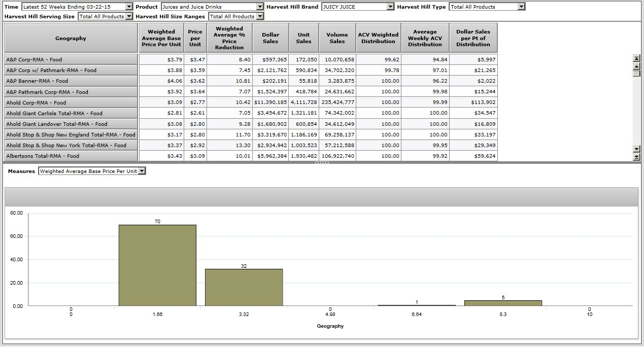Click the Dollar Sales column header

point(270,38)
